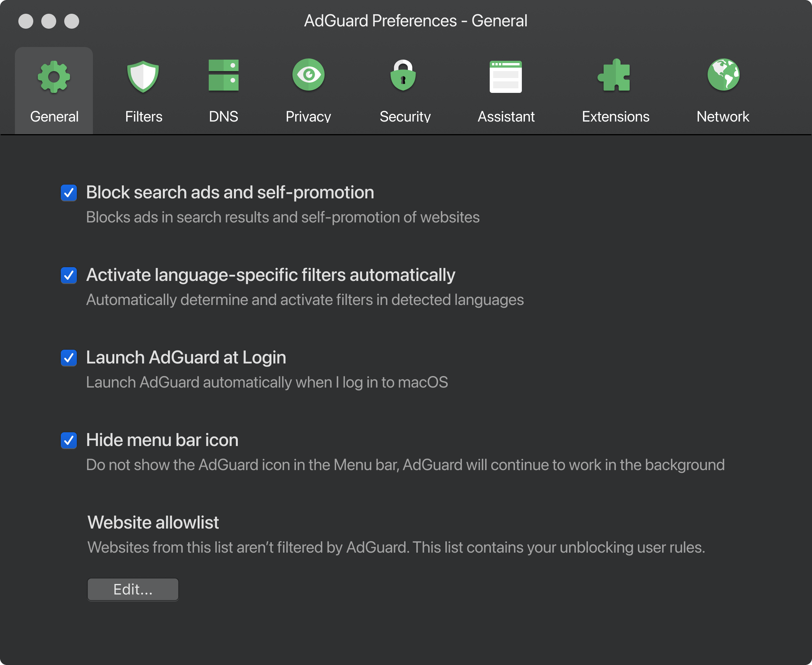The image size is (812, 665).
Task: Disable language-specific filters checkbox
Action: pos(69,276)
